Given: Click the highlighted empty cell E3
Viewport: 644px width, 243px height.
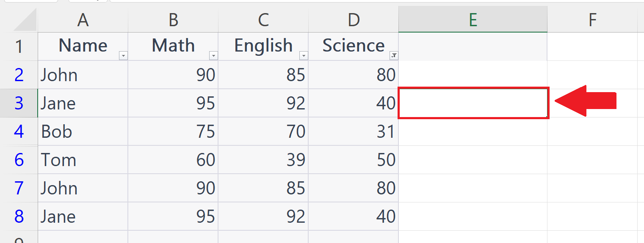Looking at the screenshot, I should tap(473, 103).
